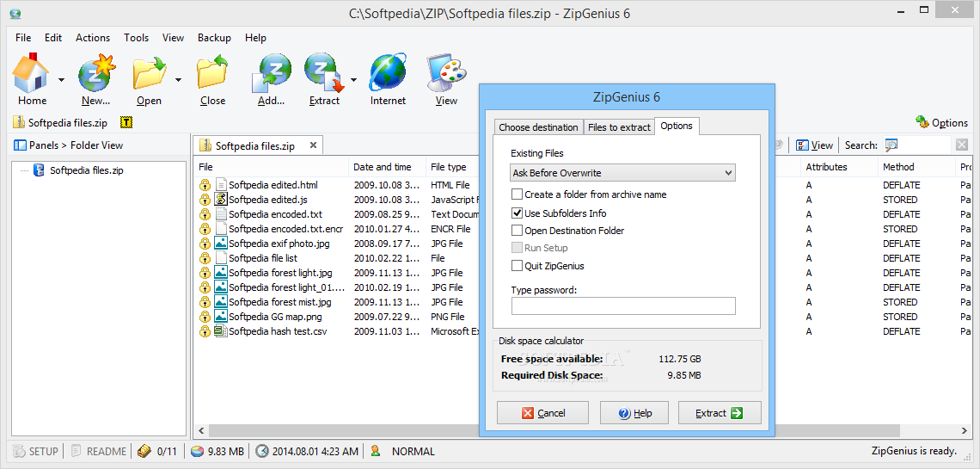Close the Softpedia files.zip tab
This screenshot has width=980, height=469.
click(313, 145)
